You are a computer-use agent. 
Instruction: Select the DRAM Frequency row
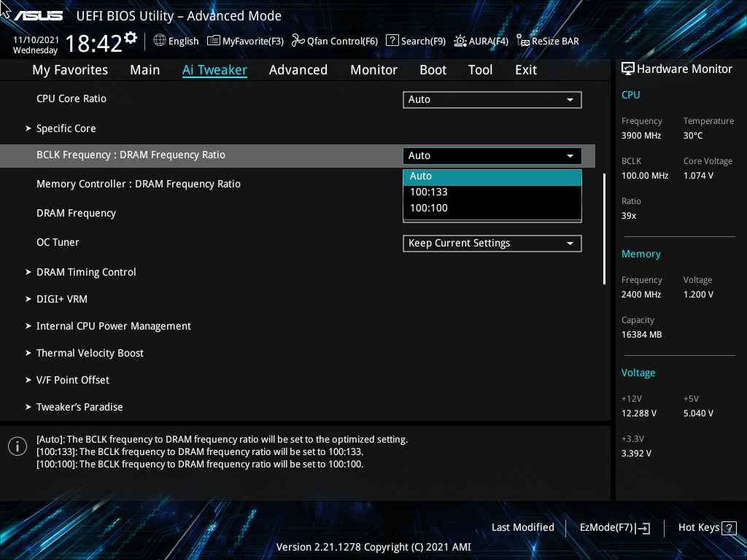[x=76, y=213]
